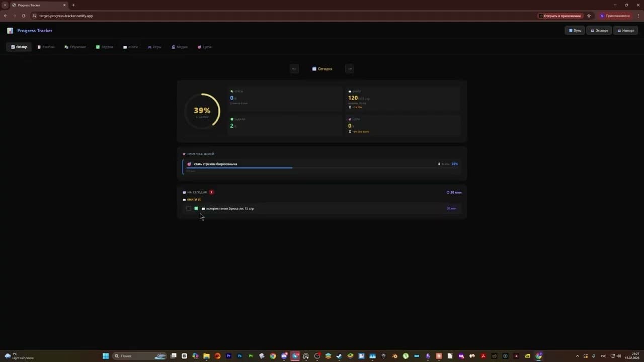
Task: Open the Progress Tracker app logo icon
Action: pyautogui.click(x=10, y=31)
